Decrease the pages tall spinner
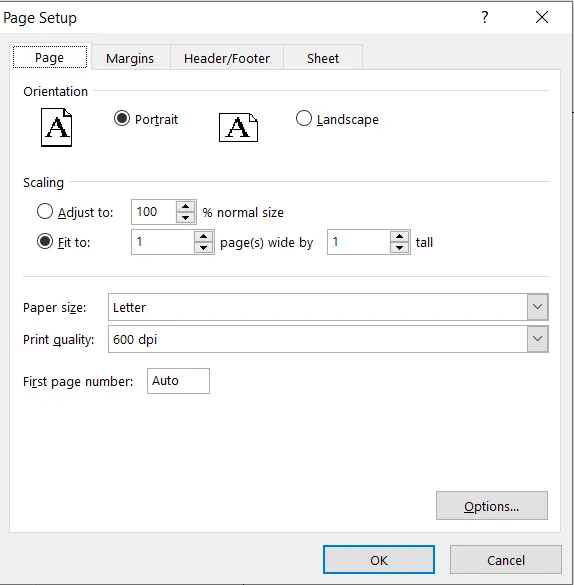 pos(399,247)
